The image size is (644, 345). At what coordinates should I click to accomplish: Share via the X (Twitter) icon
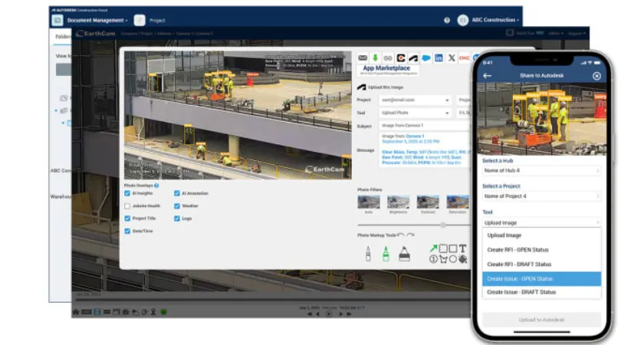point(452,58)
